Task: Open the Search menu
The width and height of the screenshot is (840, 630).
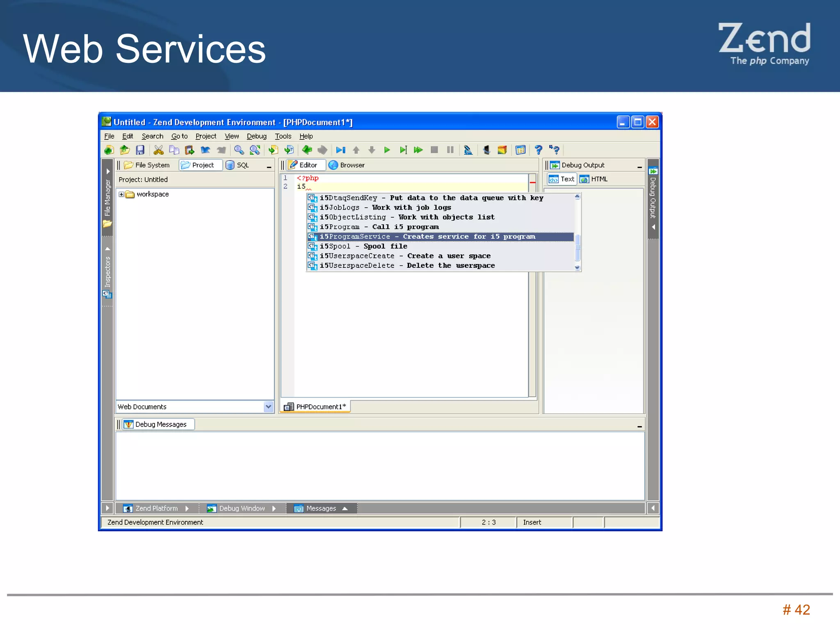Action: click(x=152, y=136)
